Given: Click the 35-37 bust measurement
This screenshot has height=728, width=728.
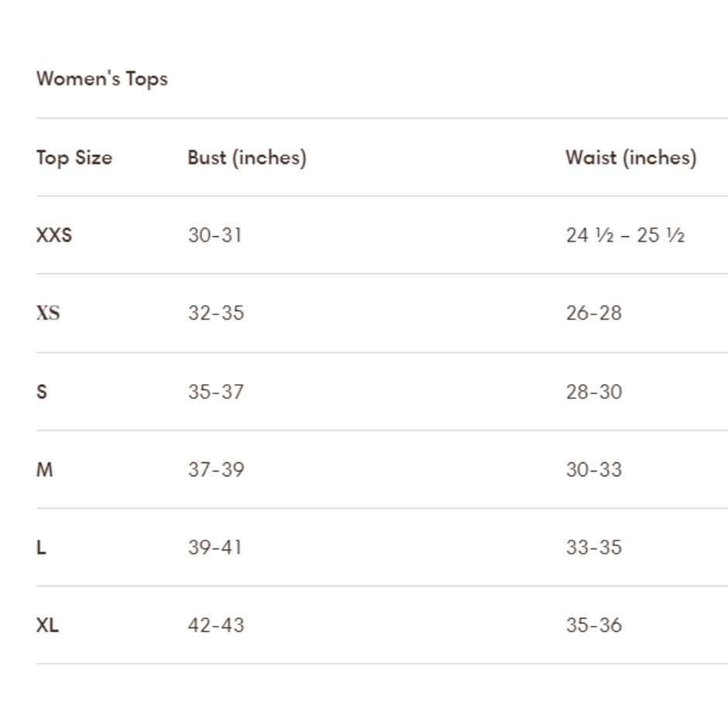Looking at the screenshot, I should click(x=215, y=392).
